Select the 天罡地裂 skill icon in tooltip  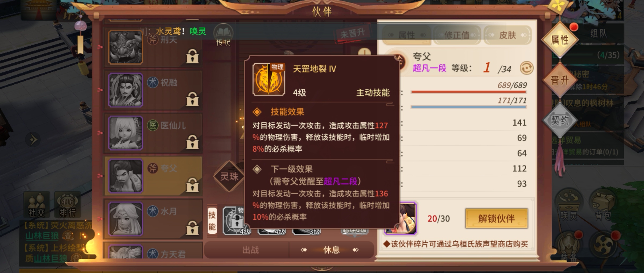pyautogui.click(x=269, y=80)
